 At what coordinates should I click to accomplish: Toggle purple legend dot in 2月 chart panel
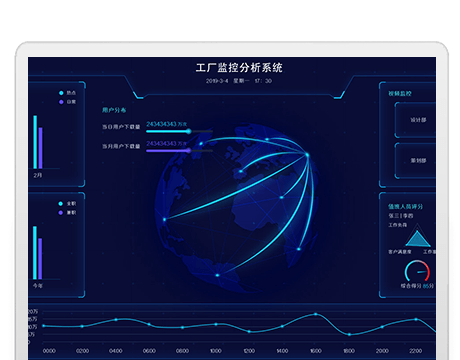click(x=61, y=102)
